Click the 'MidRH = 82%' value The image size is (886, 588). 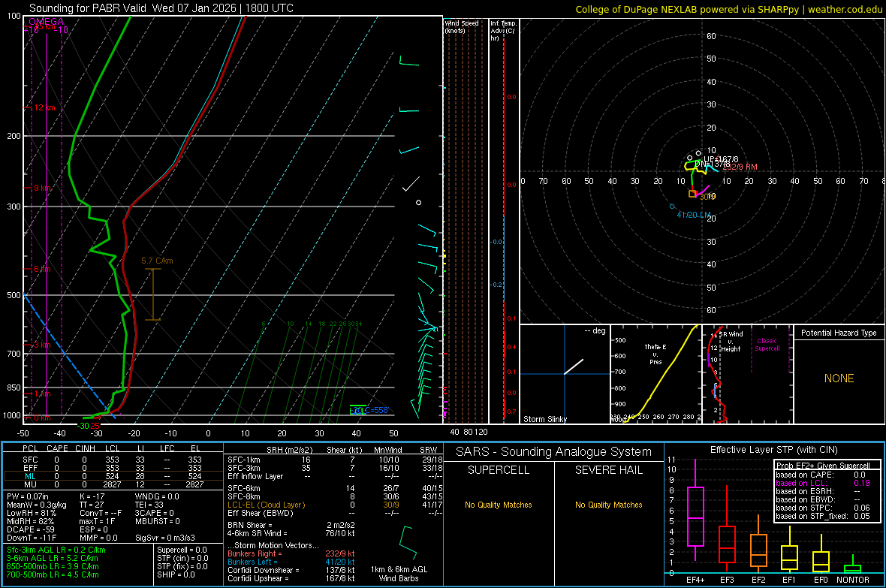tap(30, 521)
